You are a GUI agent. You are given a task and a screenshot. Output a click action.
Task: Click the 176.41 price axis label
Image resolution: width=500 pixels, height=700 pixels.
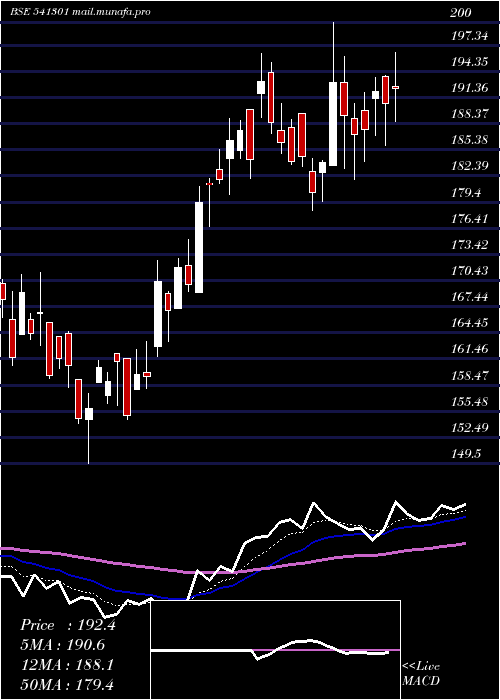pos(469,219)
